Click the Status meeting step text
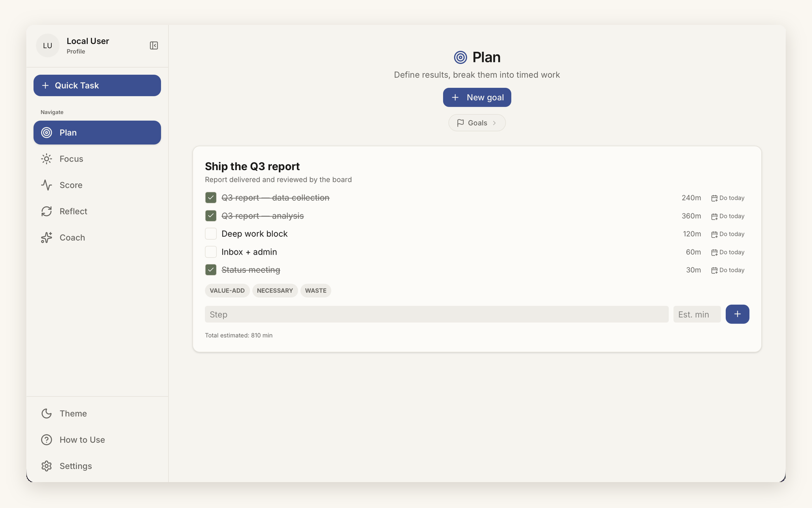Screen dimensions: 812x508 tap(251, 270)
